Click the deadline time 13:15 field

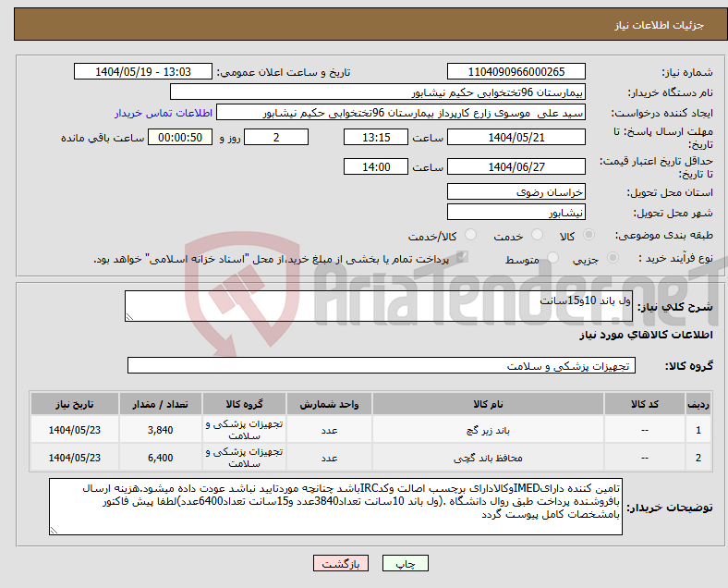[x=376, y=138]
